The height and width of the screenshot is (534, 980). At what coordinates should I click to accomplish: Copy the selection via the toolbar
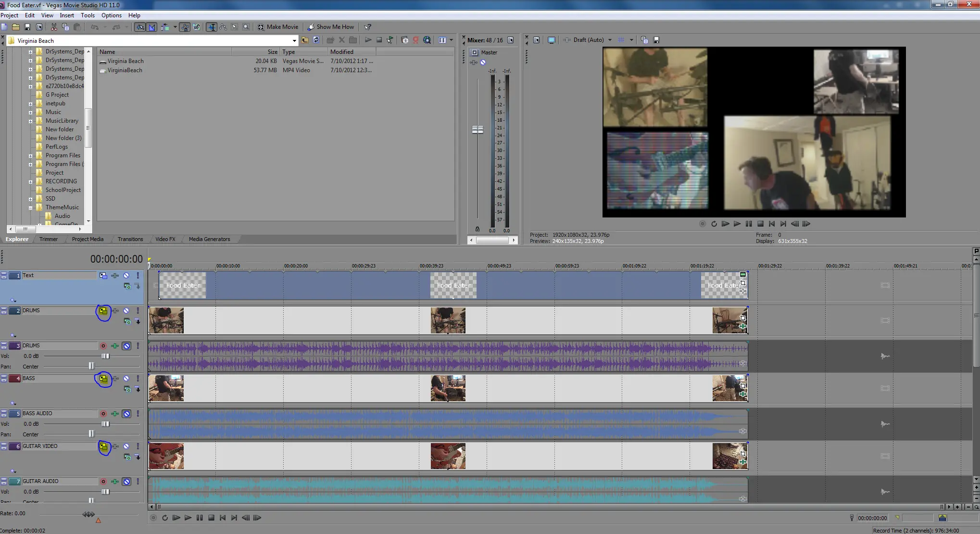65,27
